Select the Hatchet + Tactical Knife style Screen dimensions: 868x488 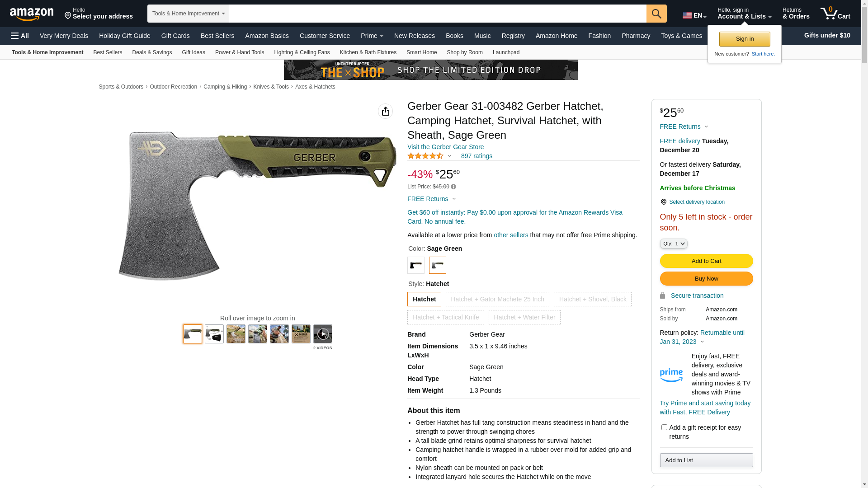pyautogui.click(x=445, y=317)
